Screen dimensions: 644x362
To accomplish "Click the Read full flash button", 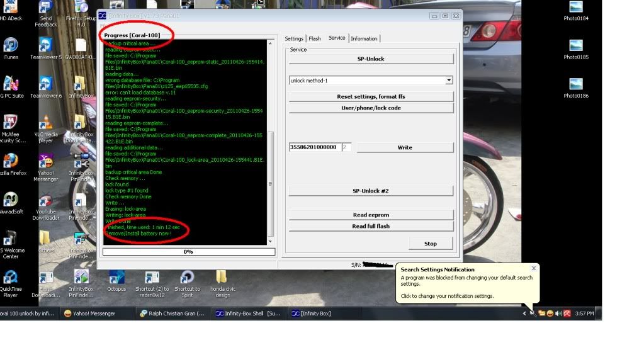I will pos(371,227).
